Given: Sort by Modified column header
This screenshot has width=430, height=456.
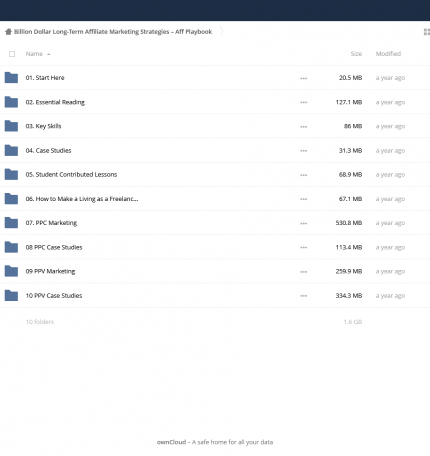Looking at the screenshot, I should coord(388,54).
